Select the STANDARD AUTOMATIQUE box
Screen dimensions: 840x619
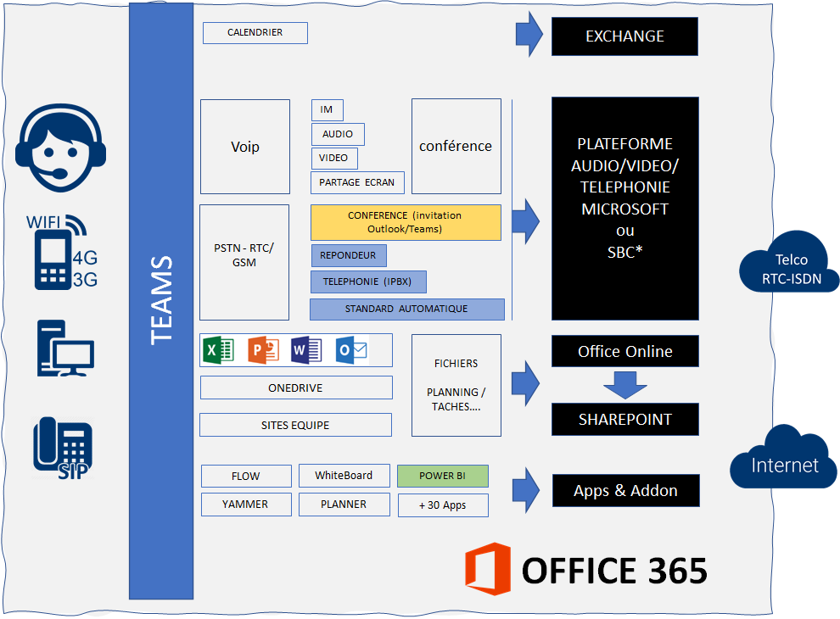point(406,309)
